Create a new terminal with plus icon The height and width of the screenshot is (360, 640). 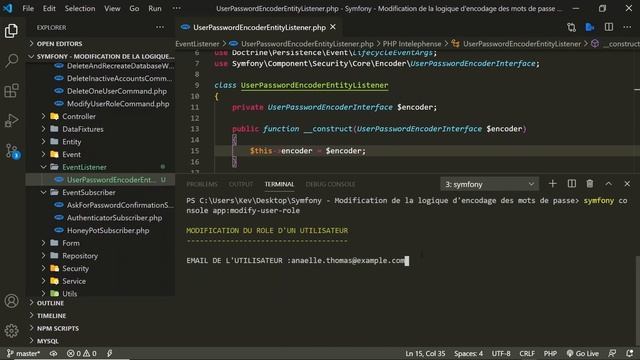[552, 184]
